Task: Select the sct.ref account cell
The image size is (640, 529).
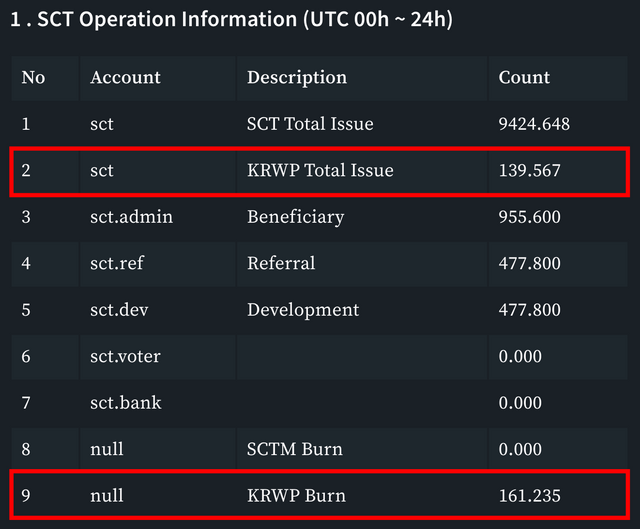Action: point(117,263)
